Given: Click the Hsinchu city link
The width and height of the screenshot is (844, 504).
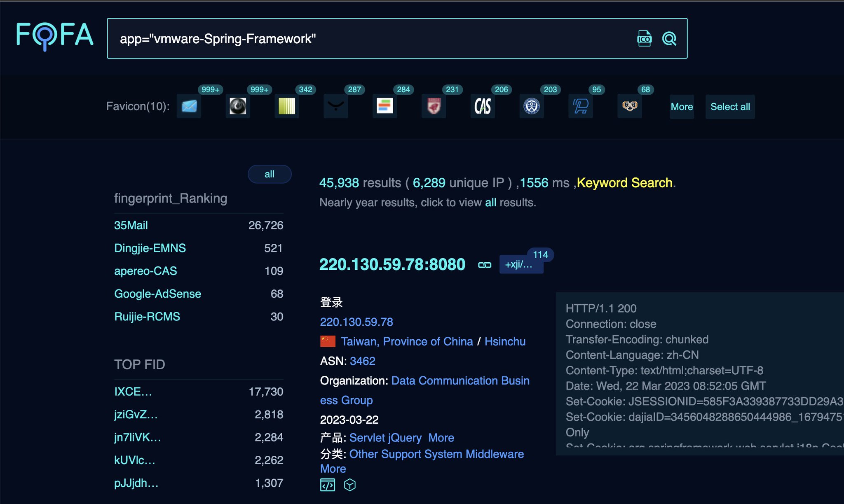Looking at the screenshot, I should pos(505,341).
